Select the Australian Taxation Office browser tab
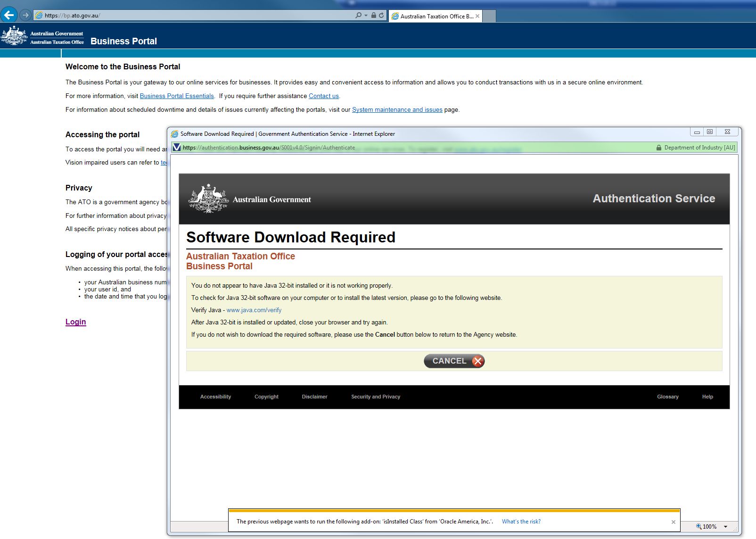756x539 pixels. click(x=436, y=16)
